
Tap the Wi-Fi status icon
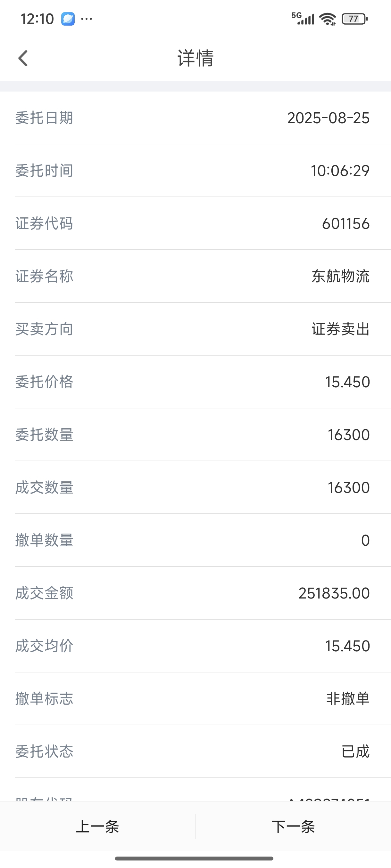click(328, 19)
